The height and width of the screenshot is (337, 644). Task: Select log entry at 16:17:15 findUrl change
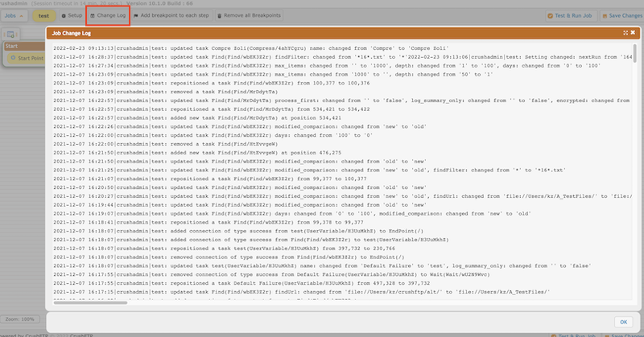tap(301, 292)
